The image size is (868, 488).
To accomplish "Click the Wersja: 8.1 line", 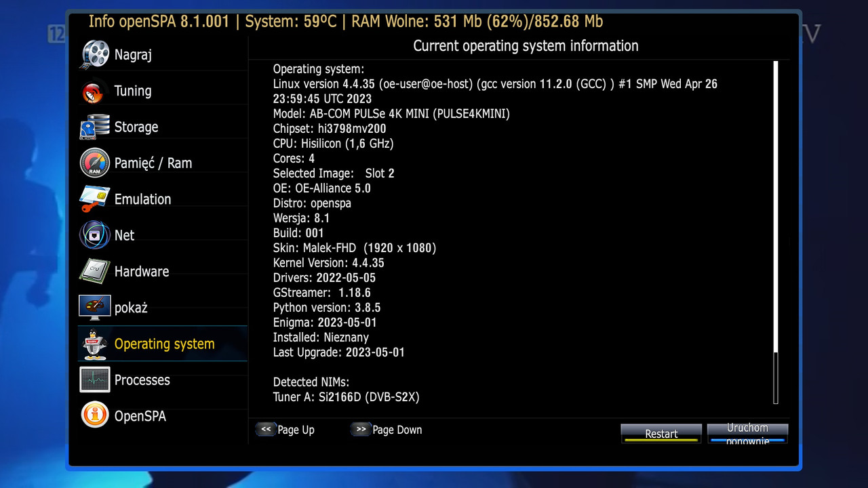I will 301,218.
